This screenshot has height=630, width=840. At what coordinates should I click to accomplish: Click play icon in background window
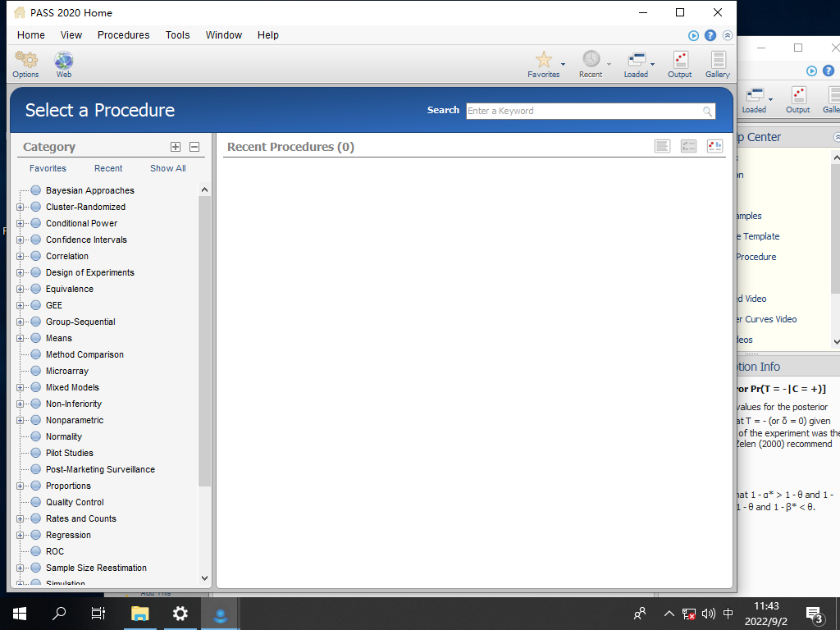[811, 71]
